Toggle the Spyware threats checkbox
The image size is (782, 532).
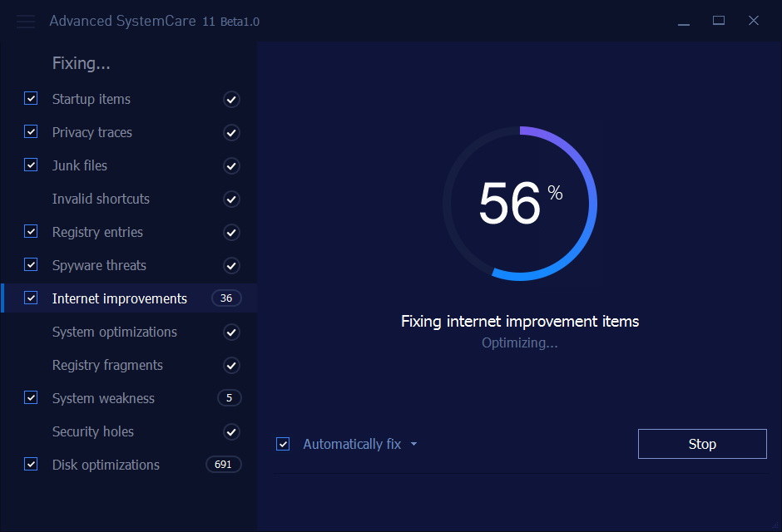(31, 264)
